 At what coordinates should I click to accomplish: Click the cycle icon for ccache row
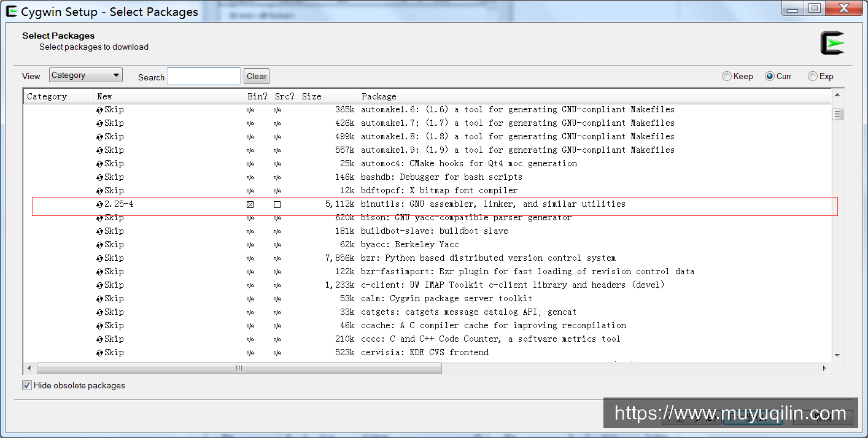tap(100, 326)
